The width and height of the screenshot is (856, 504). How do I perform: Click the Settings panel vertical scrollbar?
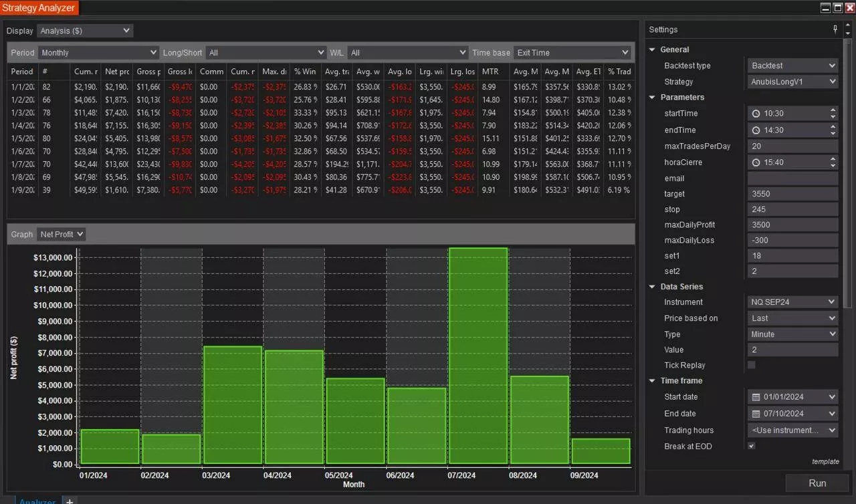pos(848,167)
